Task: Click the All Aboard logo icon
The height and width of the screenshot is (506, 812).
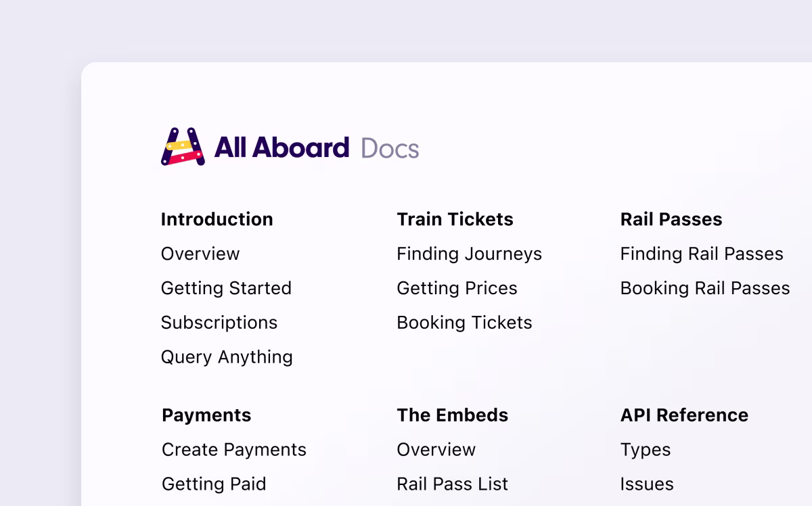Action: (x=183, y=146)
